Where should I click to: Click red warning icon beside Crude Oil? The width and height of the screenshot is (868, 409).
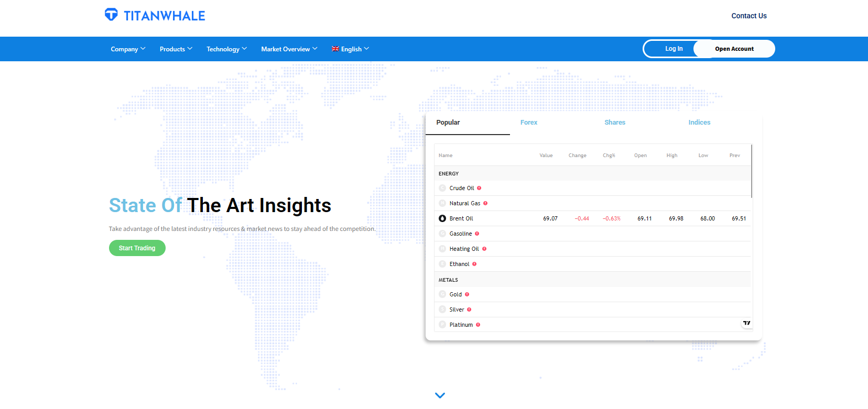(x=479, y=188)
